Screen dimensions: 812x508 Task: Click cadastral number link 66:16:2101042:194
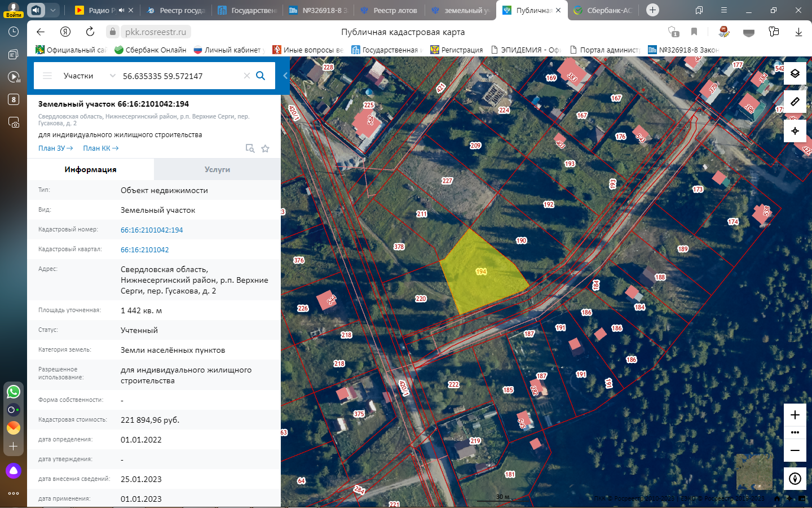tap(152, 230)
